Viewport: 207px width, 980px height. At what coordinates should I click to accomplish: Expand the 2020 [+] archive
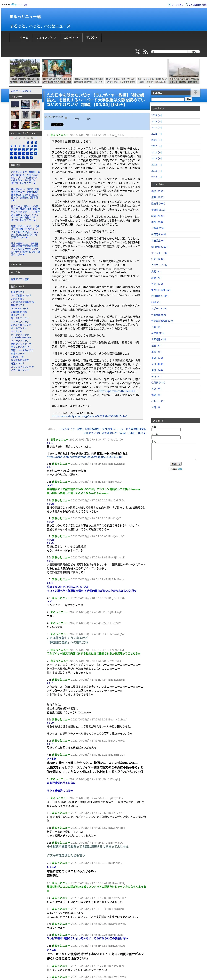(156, 140)
